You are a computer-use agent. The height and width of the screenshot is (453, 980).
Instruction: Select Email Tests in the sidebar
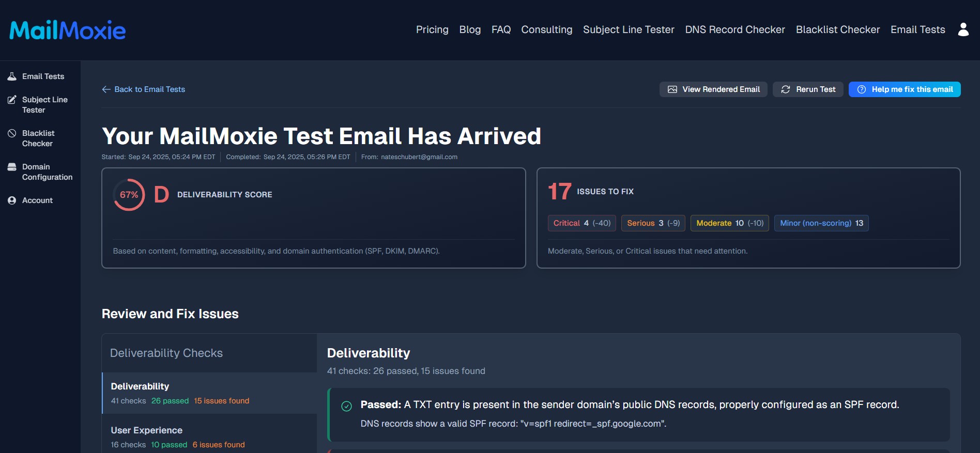40,76
